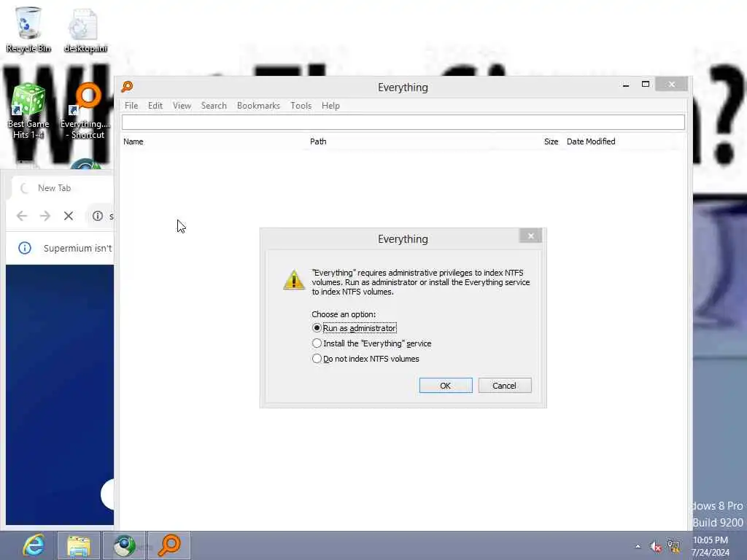Screen dimensions: 747x560
Task: Open the Tools menu
Action: (x=301, y=106)
